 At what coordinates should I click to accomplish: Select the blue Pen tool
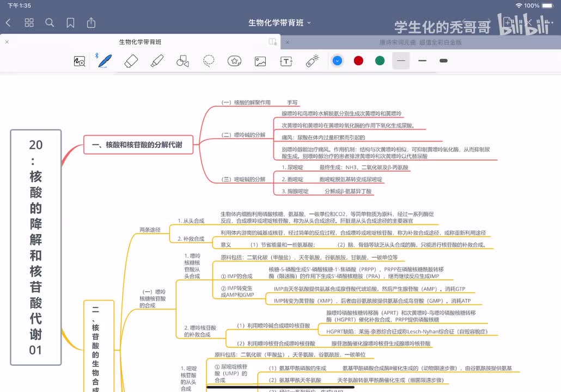pos(105,61)
